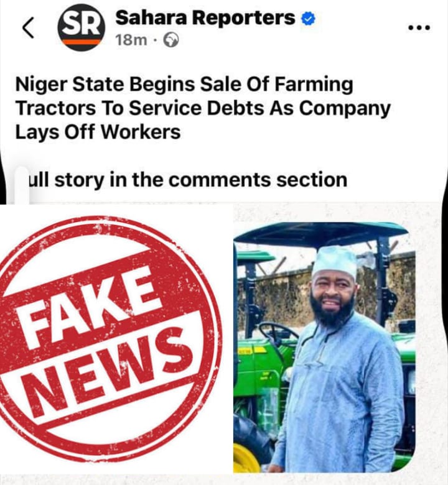
Task: Click the globe public audience icon
Action: pyautogui.click(x=171, y=40)
